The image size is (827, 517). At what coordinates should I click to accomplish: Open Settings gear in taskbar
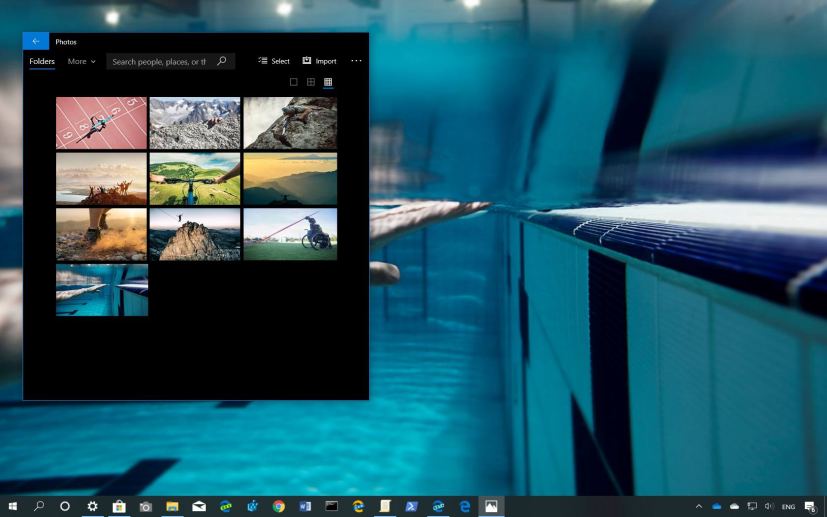[x=92, y=506]
